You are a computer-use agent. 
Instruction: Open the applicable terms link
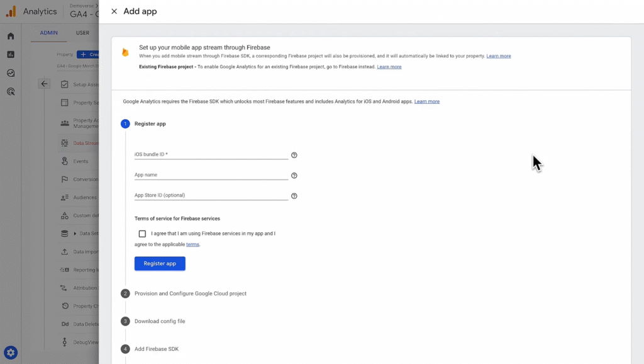tap(192, 244)
